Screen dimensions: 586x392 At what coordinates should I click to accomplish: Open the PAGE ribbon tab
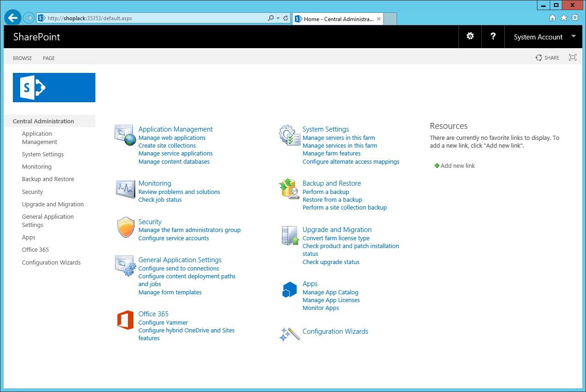49,58
